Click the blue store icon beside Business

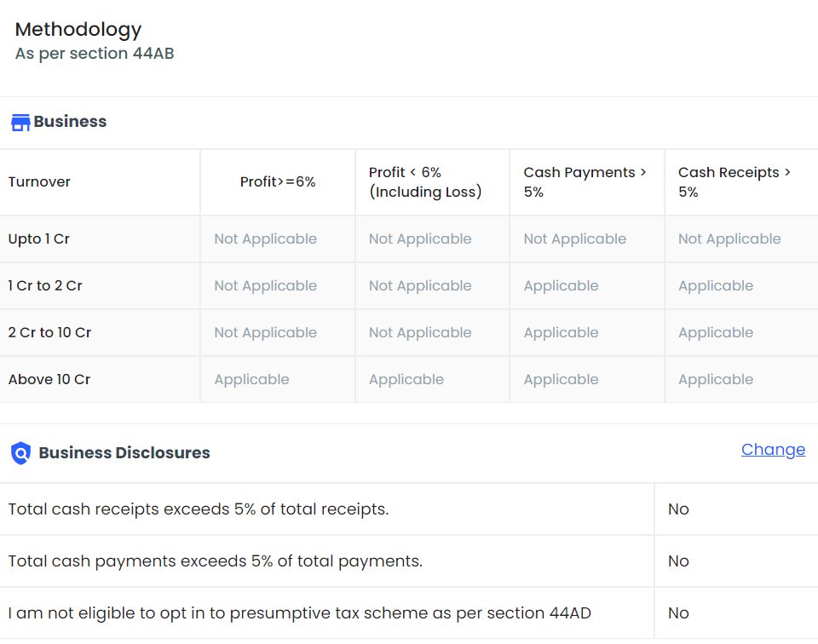pos(20,123)
